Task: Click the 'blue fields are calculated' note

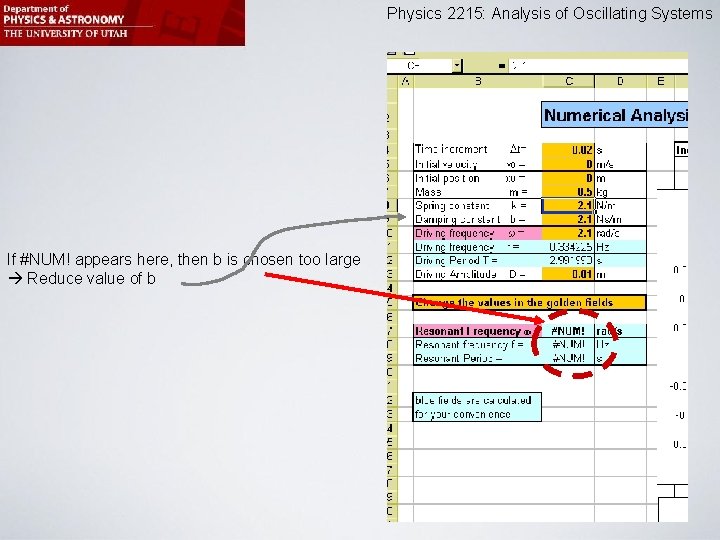Action: [x=477, y=407]
